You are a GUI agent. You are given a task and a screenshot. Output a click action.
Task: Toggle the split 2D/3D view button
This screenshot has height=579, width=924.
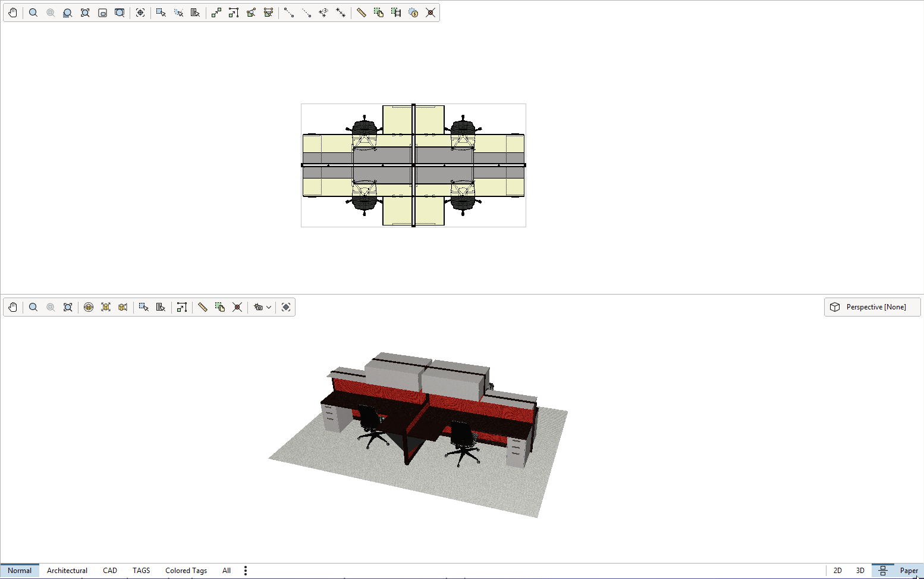(883, 571)
